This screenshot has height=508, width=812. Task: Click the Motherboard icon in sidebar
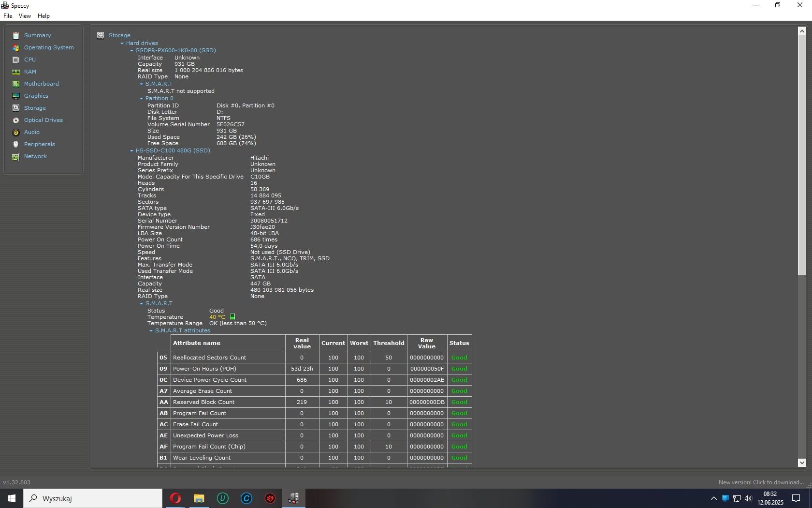click(x=16, y=84)
